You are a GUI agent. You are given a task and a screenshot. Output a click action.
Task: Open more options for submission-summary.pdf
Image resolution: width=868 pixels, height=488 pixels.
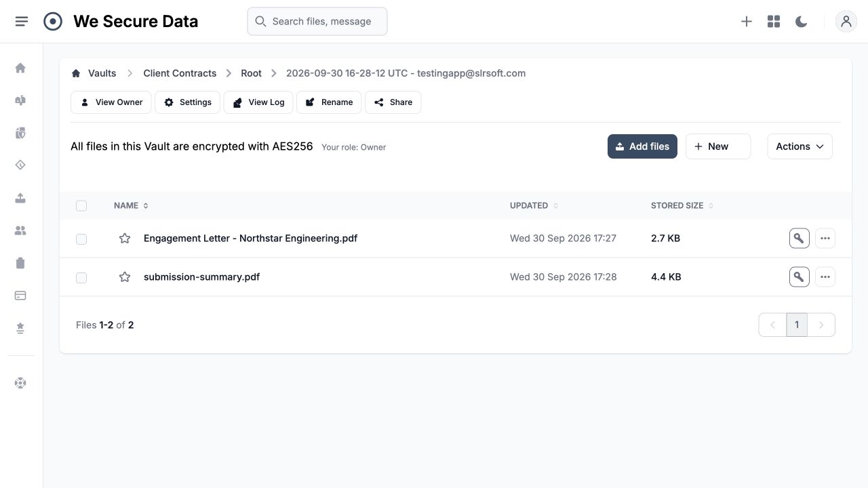click(x=825, y=277)
